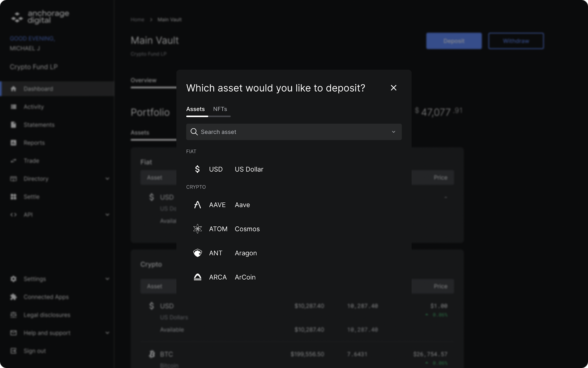Viewport: 588px width, 368px height.
Task: Go to Statements in sidebar
Action: (39, 125)
